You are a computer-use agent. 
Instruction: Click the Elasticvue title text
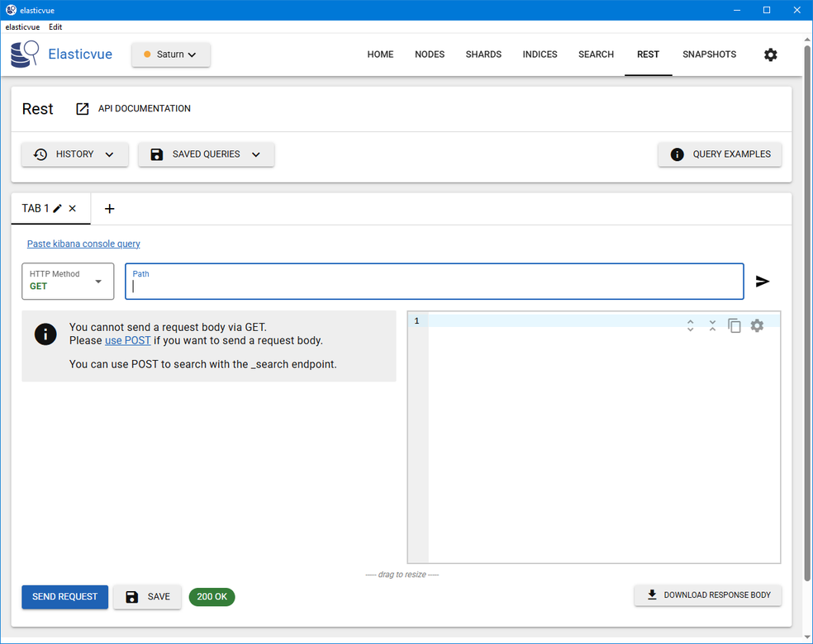[80, 54]
